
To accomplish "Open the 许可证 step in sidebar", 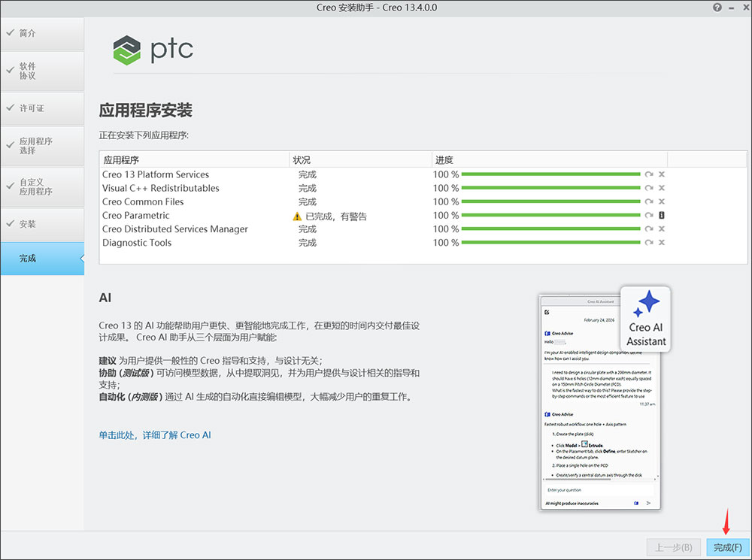I will click(42, 108).
